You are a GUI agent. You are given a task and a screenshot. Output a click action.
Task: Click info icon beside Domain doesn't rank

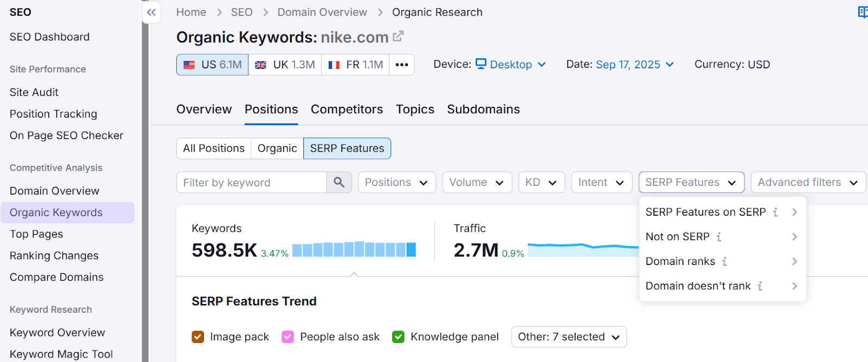coord(760,286)
